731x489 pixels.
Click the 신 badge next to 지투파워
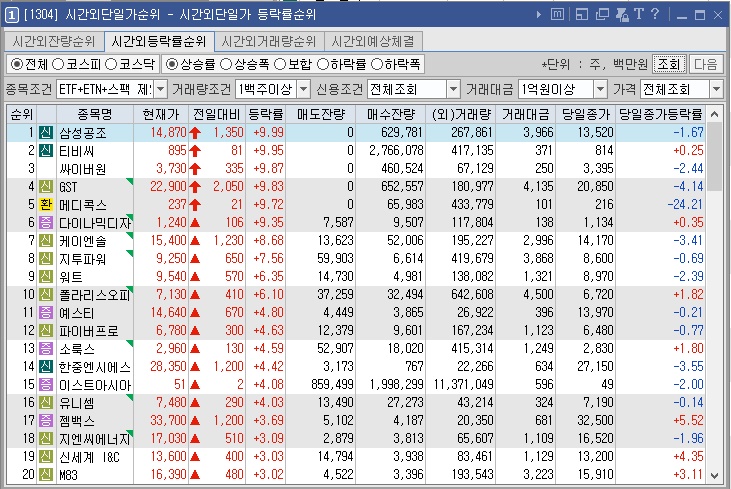(46, 259)
